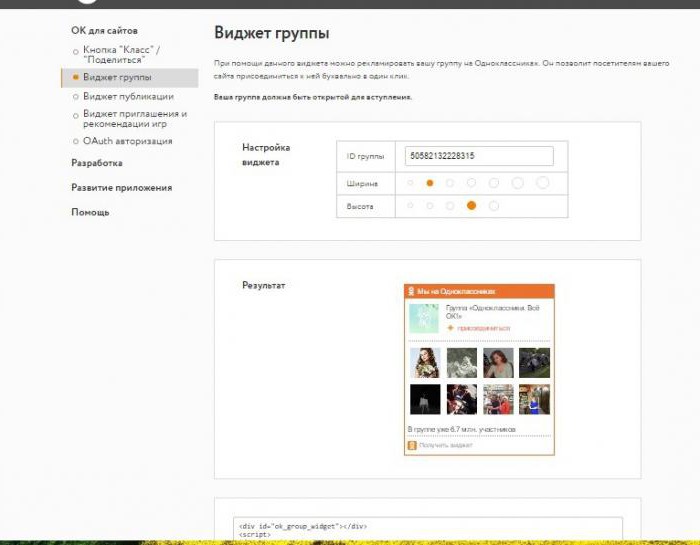Open the Кнопка "Класс" / "Поделиться" menu item
The height and width of the screenshot is (545, 700).
tap(121, 54)
